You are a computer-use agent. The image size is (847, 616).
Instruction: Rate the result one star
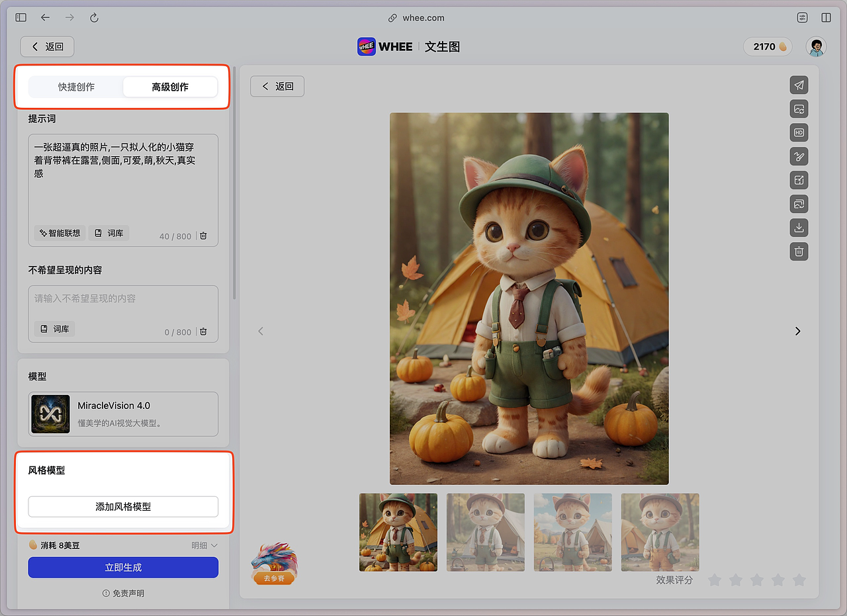[715, 580]
